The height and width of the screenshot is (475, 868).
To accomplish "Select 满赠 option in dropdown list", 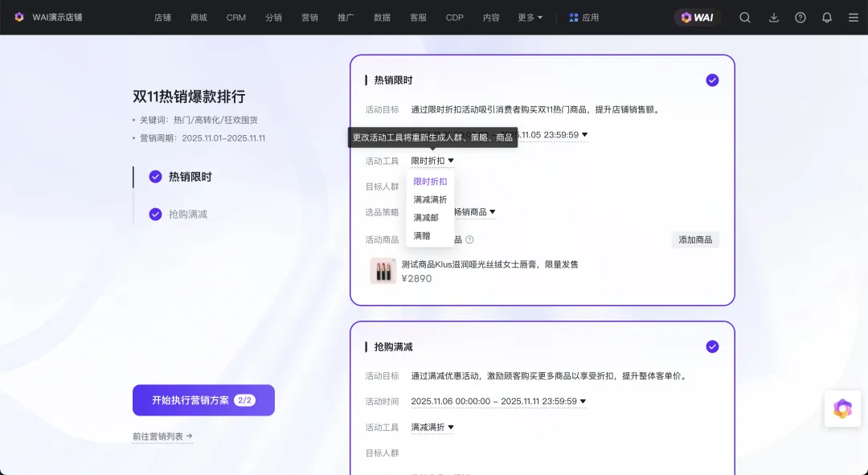I will click(x=422, y=236).
